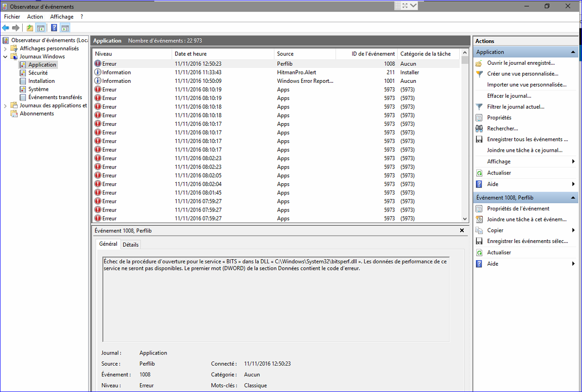
Task: Click the Joindre une tâche à cet événement icon
Action: click(x=479, y=219)
